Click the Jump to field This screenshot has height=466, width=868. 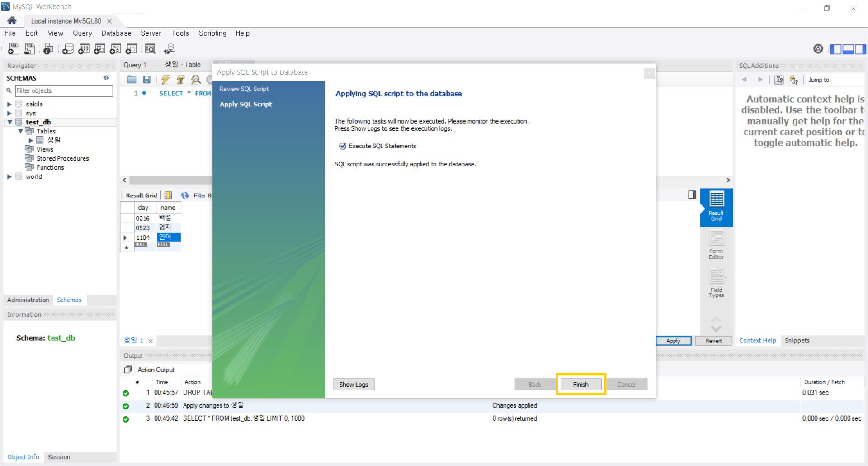click(835, 80)
